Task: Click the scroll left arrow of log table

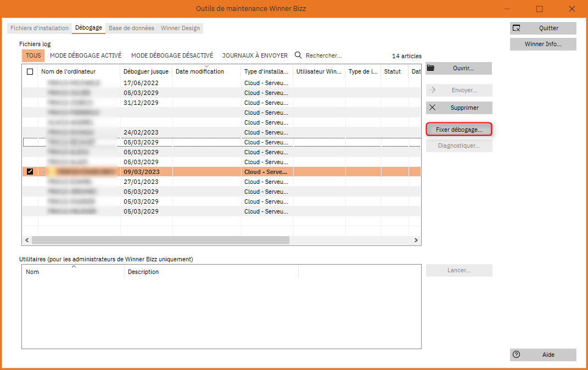Action: [x=27, y=240]
